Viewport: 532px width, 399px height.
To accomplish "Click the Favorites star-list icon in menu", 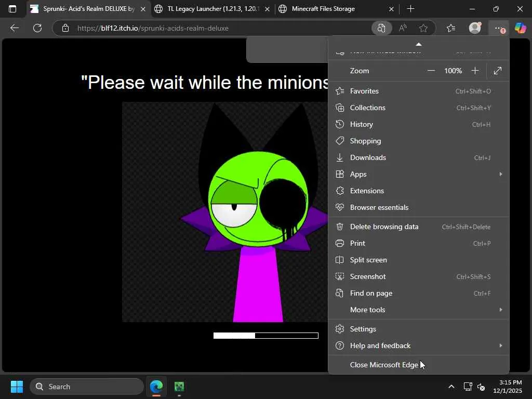I will 340,91.
